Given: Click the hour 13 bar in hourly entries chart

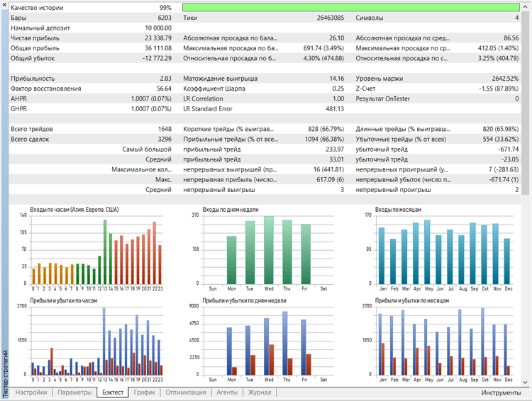Looking at the screenshot, I should pyautogui.click(x=105, y=252).
